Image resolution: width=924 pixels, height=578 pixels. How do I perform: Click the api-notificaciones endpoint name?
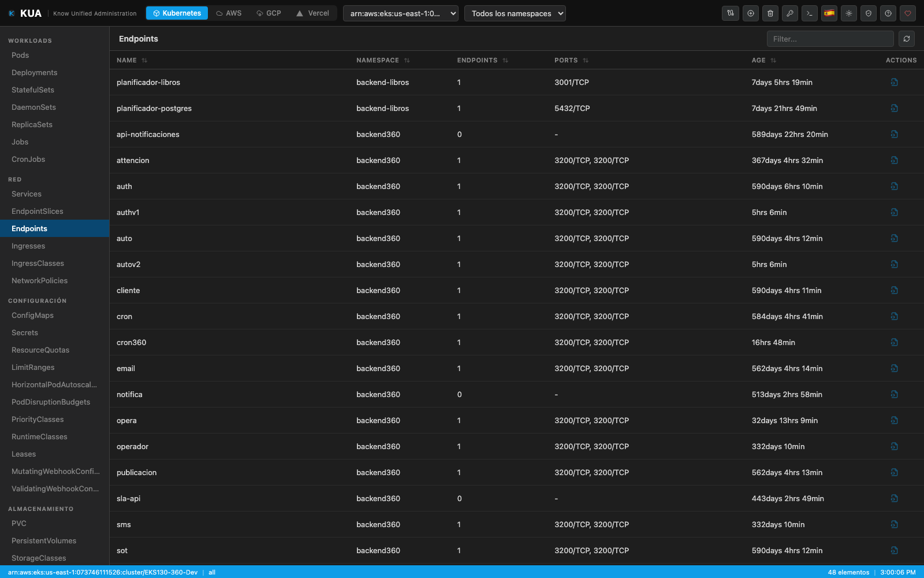(148, 134)
